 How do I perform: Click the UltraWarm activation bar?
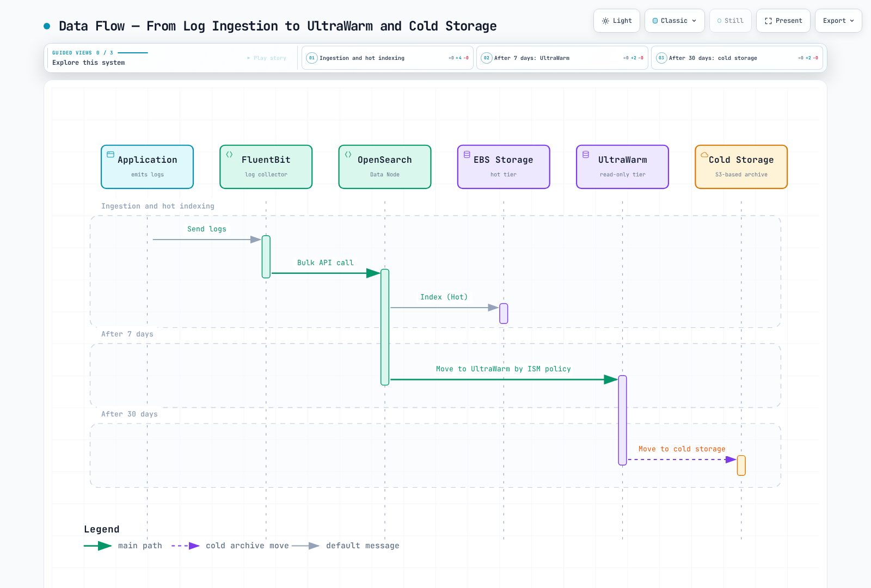[622, 420]
